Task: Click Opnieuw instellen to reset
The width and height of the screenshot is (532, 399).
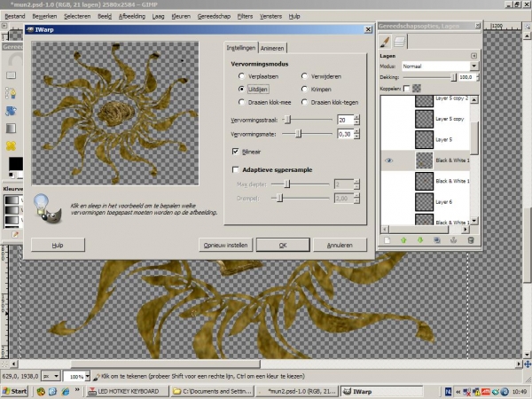Action: (x=225, y=245)
